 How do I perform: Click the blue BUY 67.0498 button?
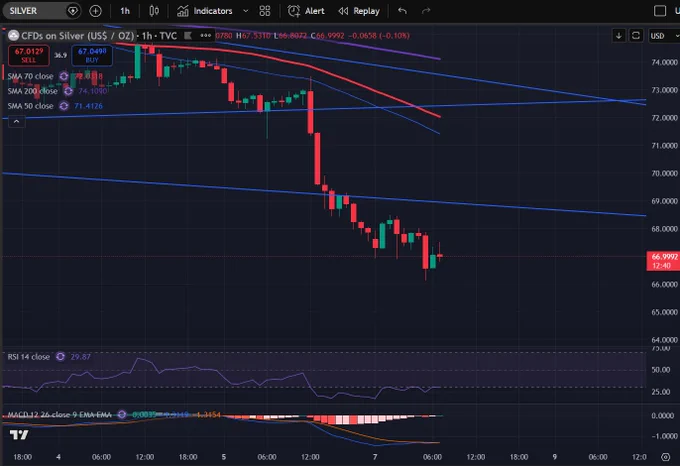(92, 55)
